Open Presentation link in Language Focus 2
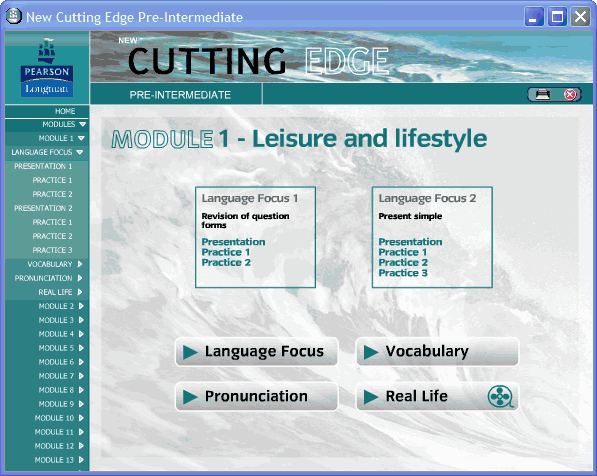 (410, 242)
